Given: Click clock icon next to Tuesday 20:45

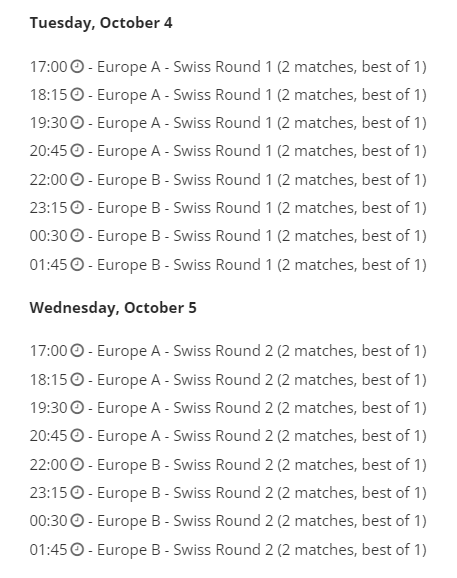Looking at the screenshot, I should tap(77, 151).
